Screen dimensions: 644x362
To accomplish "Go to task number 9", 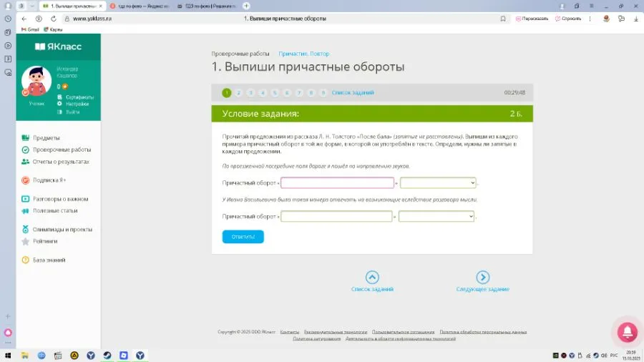I will (323, 93).
